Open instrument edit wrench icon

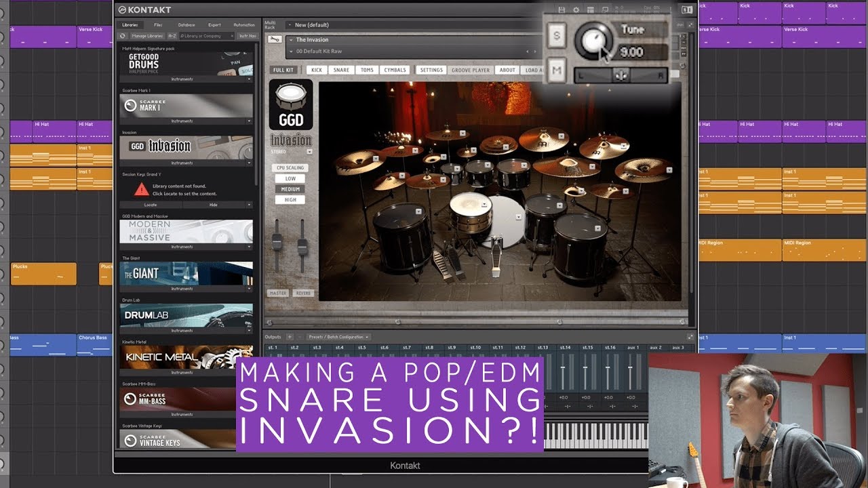pyautogui.click(x=275, y=39)
